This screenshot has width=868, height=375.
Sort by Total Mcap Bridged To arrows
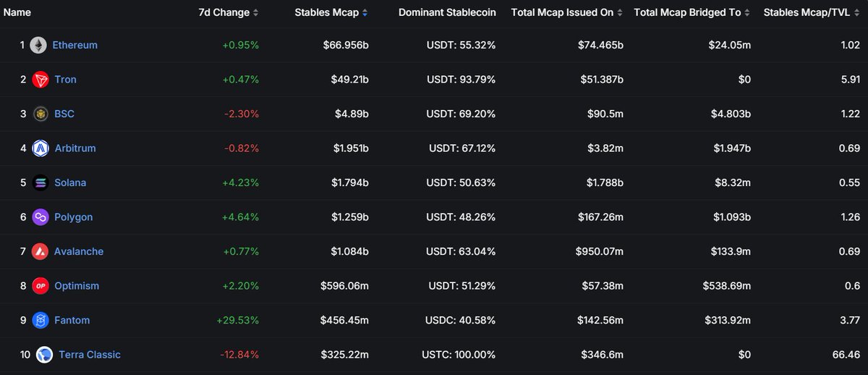747,13
